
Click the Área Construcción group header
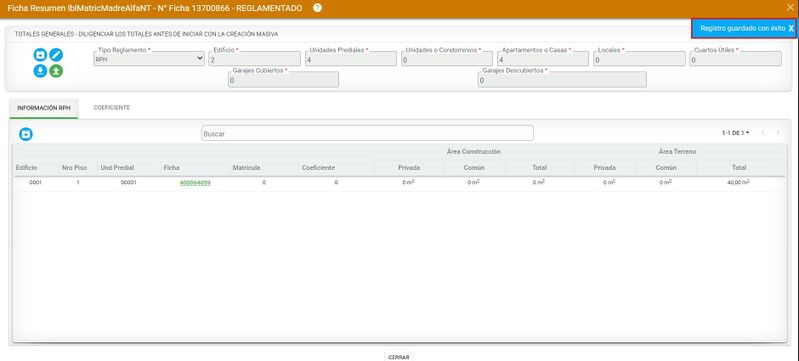click(473, 151)
